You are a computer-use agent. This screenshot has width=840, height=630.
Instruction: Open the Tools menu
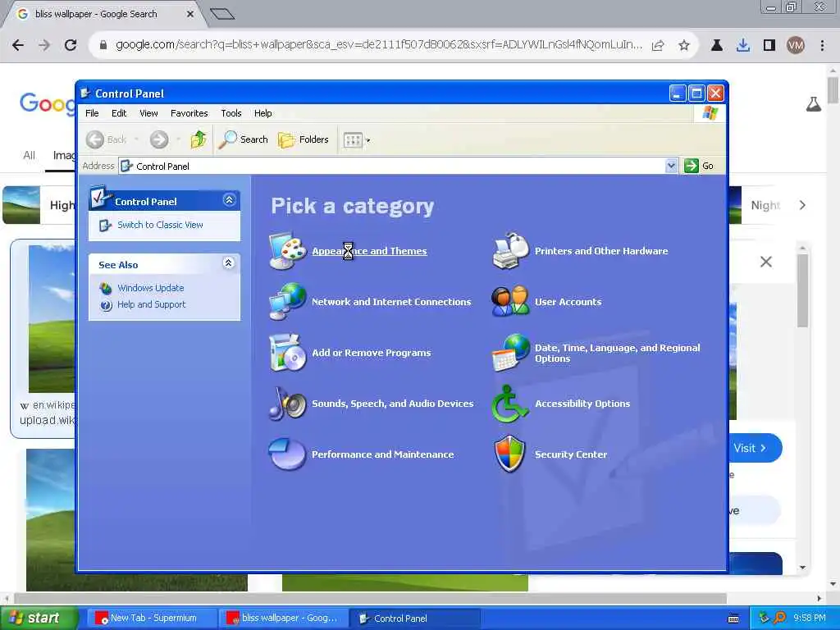(x=231, y=113)
